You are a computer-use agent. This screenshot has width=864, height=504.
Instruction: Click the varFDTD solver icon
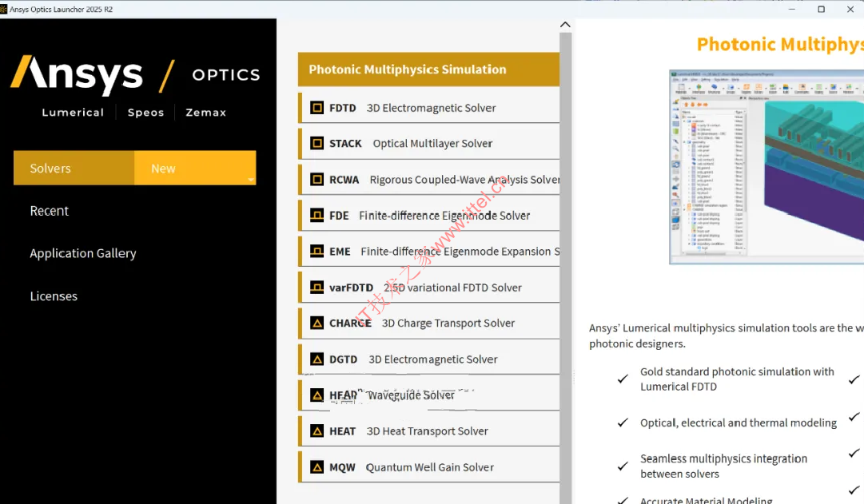point(317,288)
